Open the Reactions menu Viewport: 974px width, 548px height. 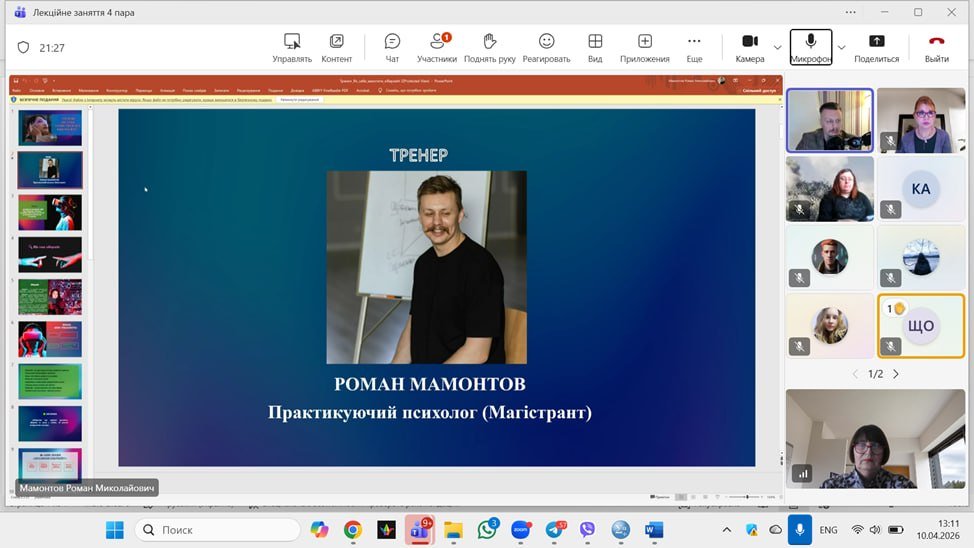click(x=546, y=47)
